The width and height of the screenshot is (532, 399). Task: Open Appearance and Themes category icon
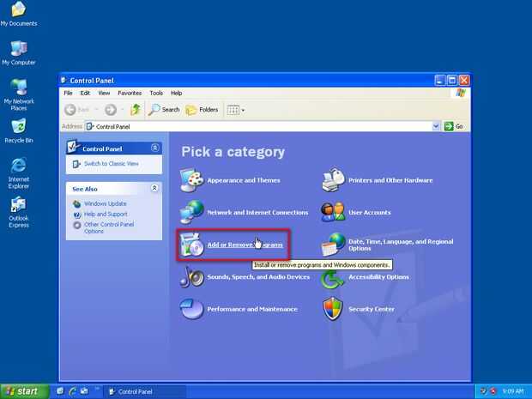[x=191, y=180]
